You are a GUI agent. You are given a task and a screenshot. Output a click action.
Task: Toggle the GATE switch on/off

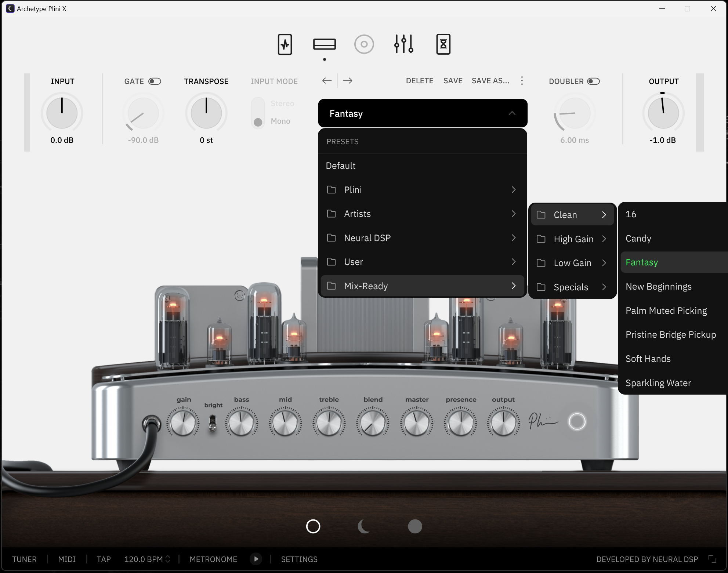[x=155, y=81]
